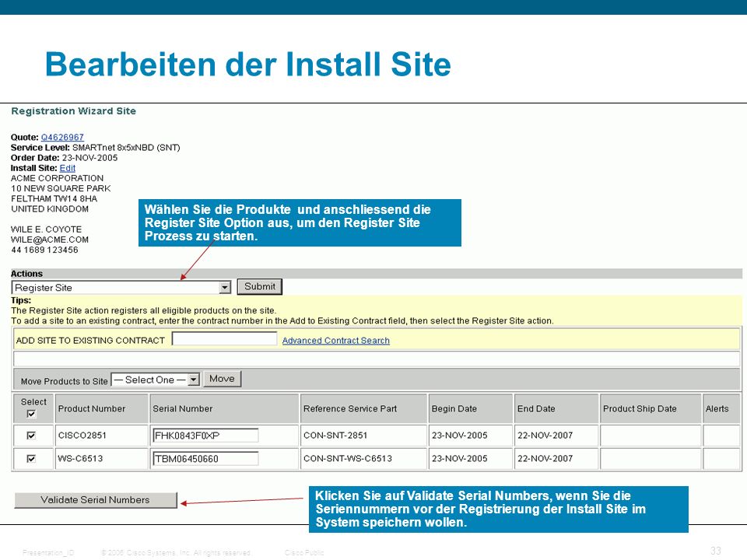
Task: Select product number CISCO2851 cell
Action: point(101,436)
